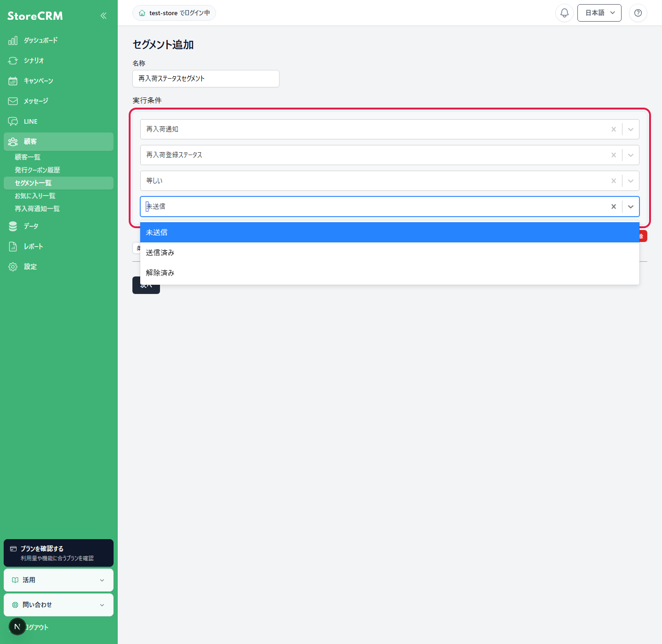Clear the 再入荷登録ステータス selection with its X
The image size is (662, 644).
point(613,155)
